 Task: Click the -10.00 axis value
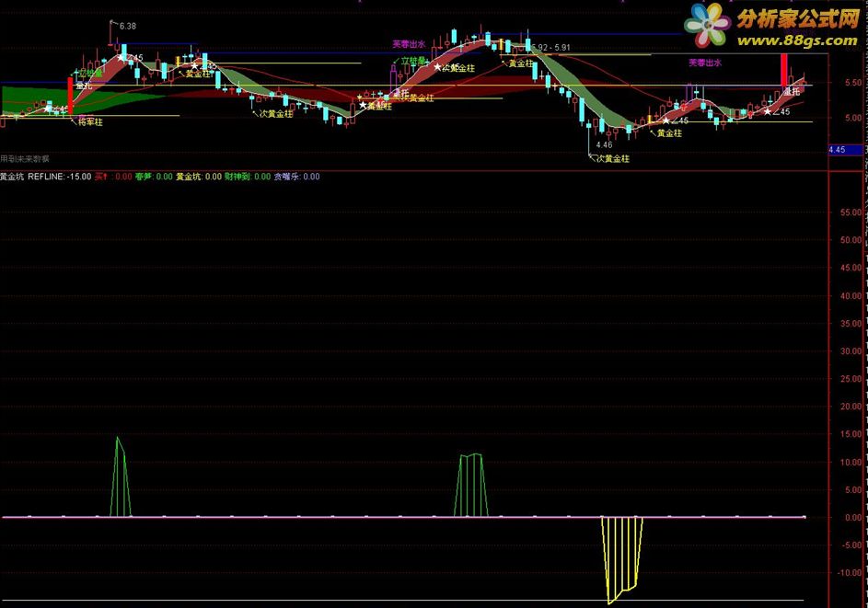(x=850, y=573)
